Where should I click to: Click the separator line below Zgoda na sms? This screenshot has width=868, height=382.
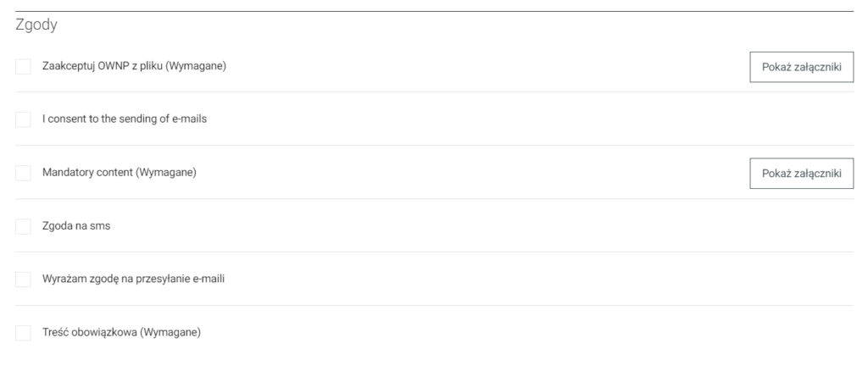(434, 252)
